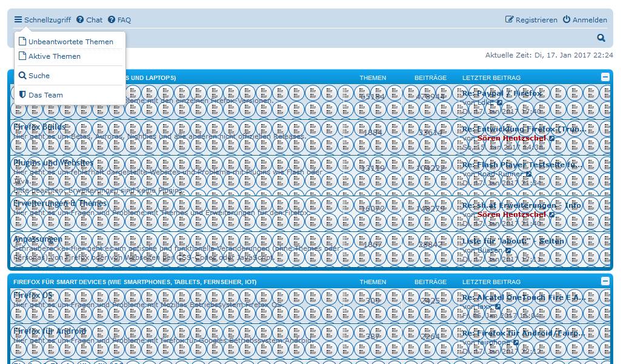Image resolution: width=629 pixels, height=364 pixels.
Task: Click the '65184' topic count
Action: (373, 97)
